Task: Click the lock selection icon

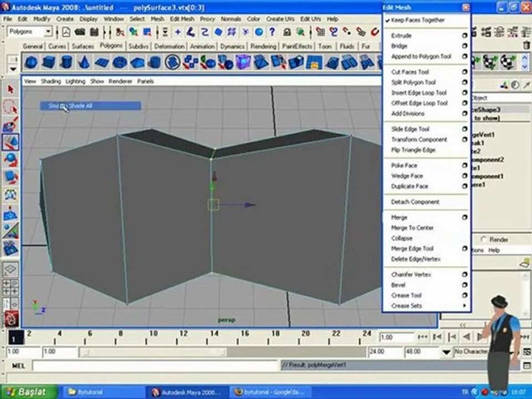Action: [287, 32]
